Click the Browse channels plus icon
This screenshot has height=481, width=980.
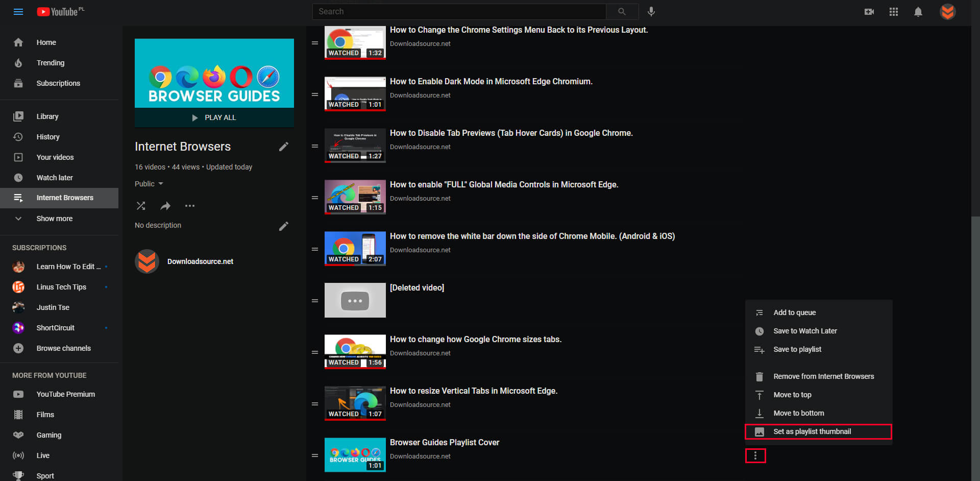18,348
